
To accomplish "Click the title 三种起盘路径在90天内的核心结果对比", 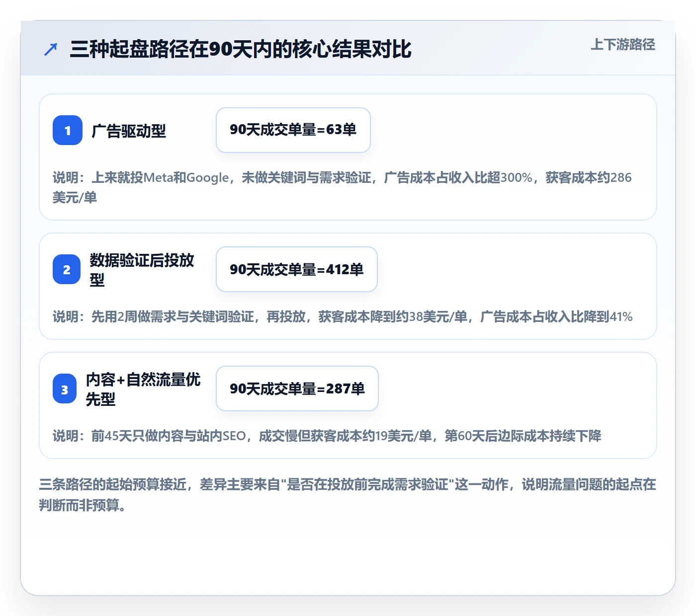I will click(241, 49).
